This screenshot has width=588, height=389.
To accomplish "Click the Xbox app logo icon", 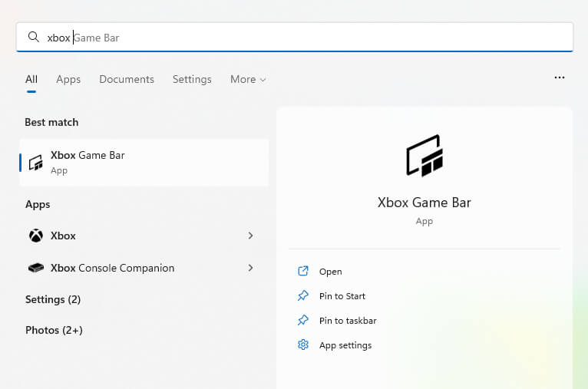I will [x=36, y=236].
